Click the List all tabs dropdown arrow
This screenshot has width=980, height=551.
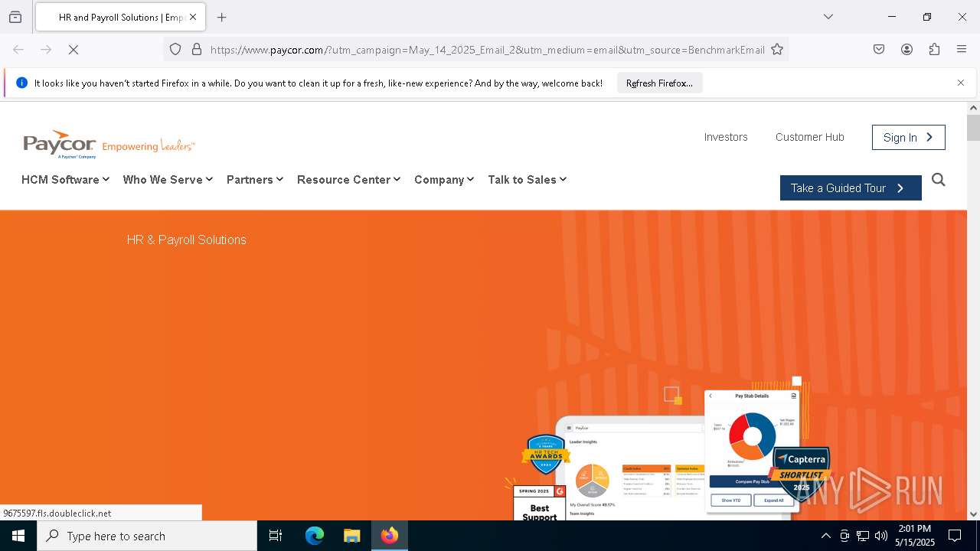828,17
